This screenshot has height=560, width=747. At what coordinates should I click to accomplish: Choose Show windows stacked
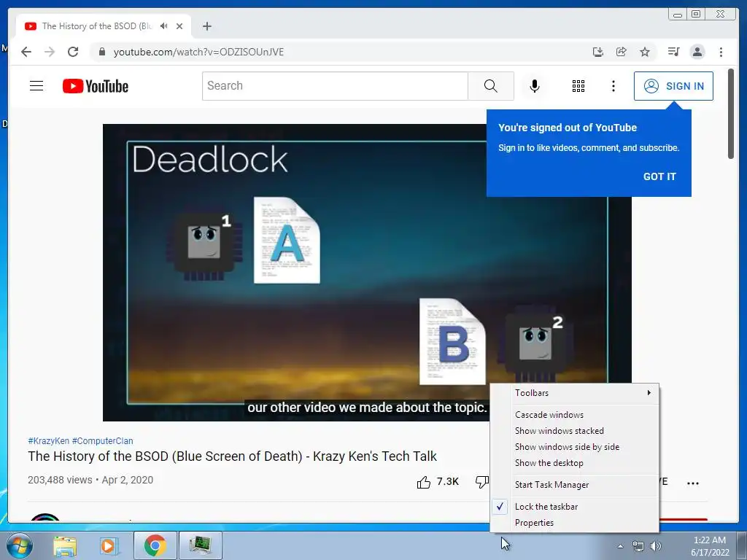coord(575,431)
